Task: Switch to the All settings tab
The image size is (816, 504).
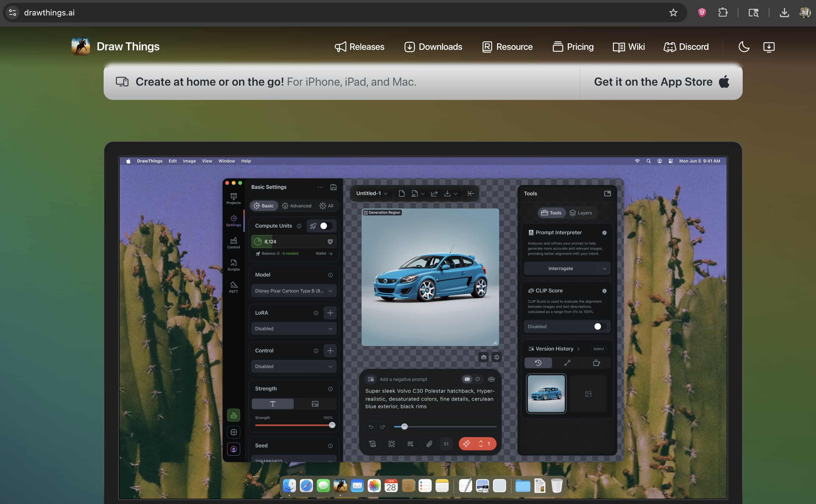Action: tap(326, 206)
